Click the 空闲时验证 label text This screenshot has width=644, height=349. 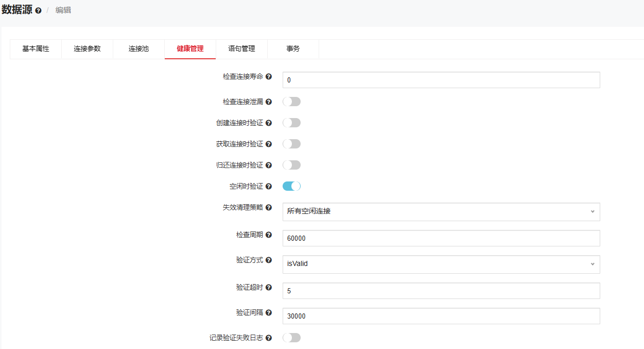pyautogui.click(x=247, y=187)
